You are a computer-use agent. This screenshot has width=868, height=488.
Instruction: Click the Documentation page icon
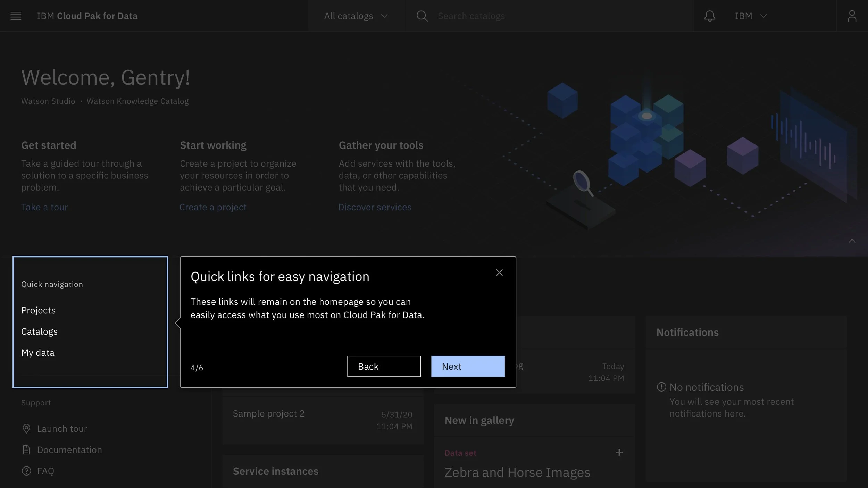26,450
